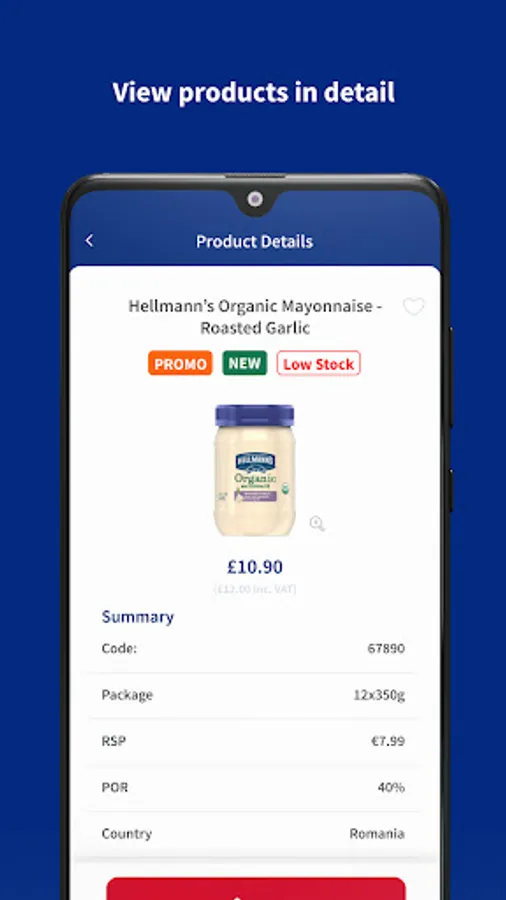The width and height of the screenshot is (506, 900).
Task: Tap the £10.90 price text
Action: [x=255, y=567]
